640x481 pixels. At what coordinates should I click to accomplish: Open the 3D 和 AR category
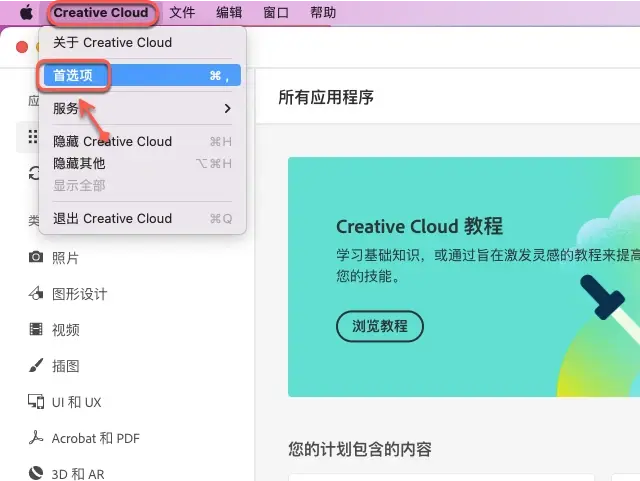(78, 474)
